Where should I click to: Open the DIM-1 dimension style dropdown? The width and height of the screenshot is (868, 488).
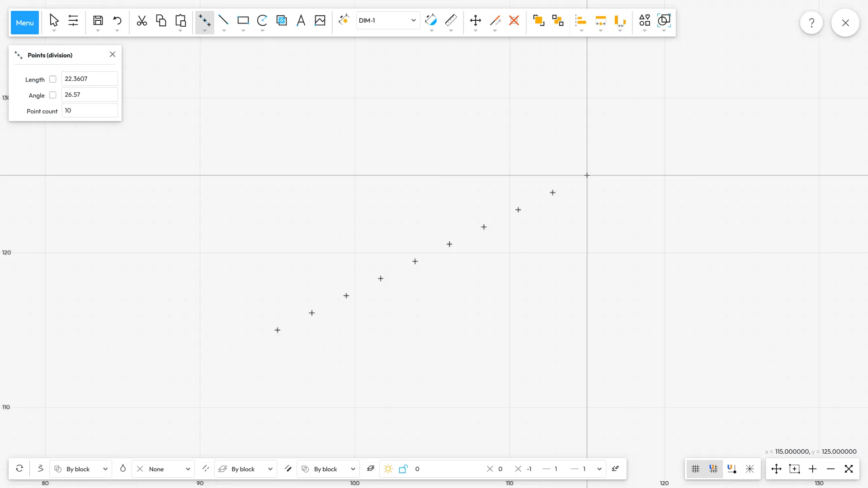387,20
